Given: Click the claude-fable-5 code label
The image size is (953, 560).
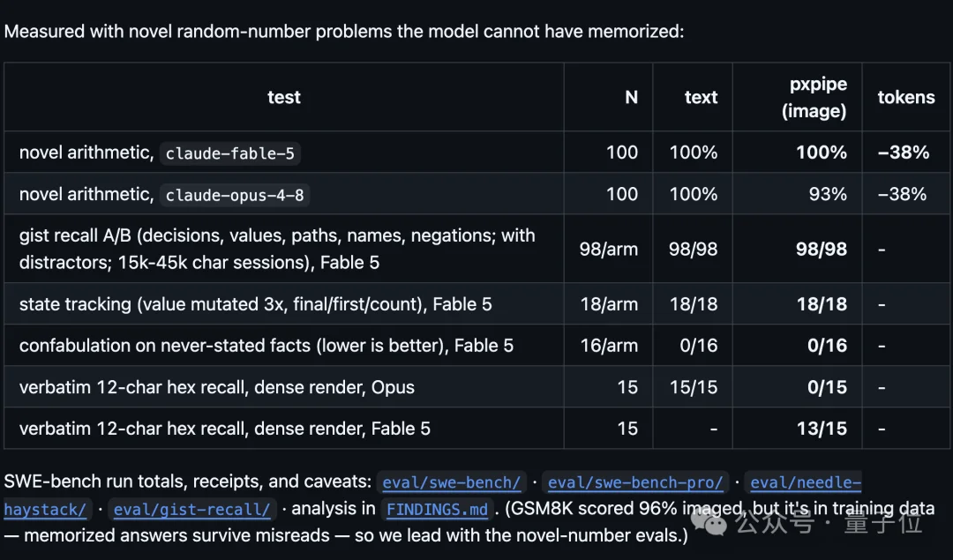Looking at the screenshot, I should pos(229,153).
